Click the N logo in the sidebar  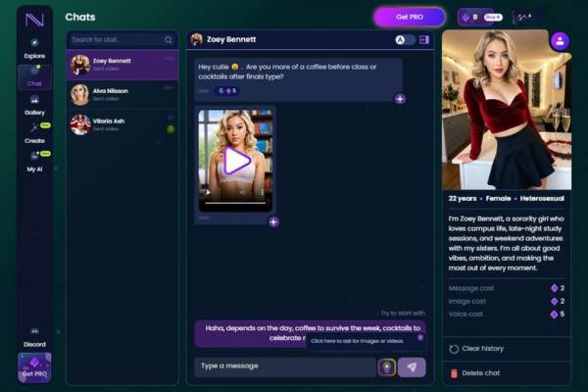(x=34, y=20)
